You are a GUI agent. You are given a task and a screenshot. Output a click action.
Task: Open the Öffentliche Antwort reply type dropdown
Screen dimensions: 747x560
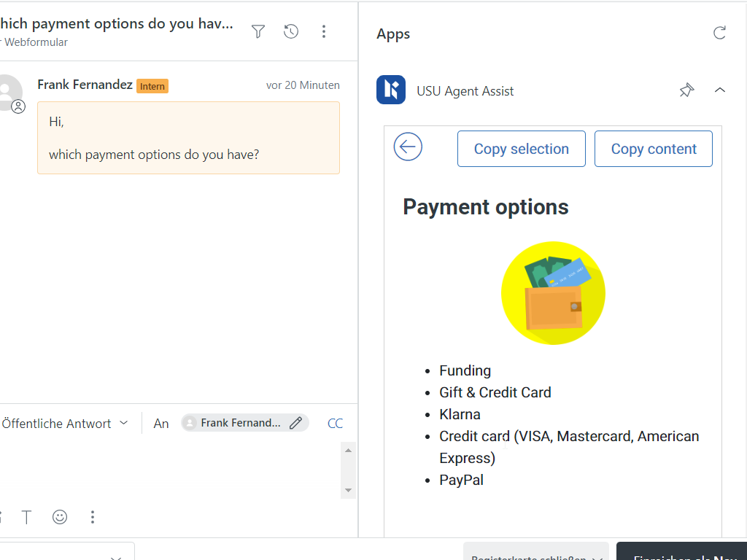[65, 423]
